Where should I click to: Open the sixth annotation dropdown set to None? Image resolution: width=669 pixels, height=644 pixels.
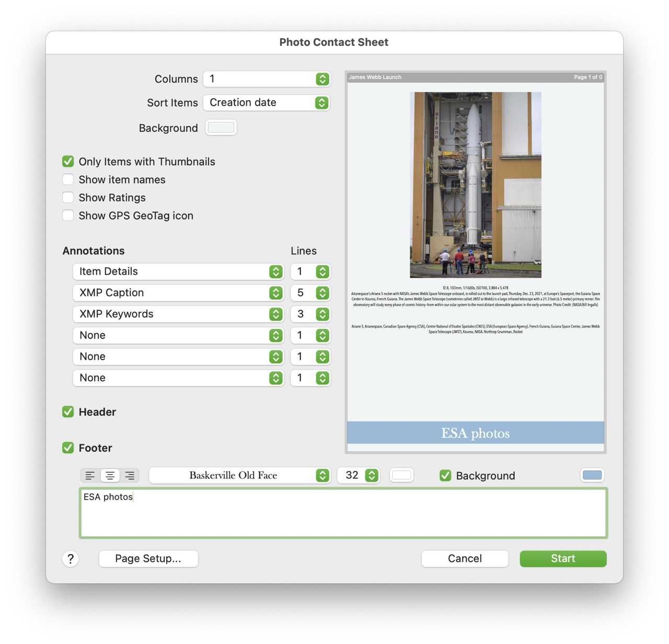point(178,378)
